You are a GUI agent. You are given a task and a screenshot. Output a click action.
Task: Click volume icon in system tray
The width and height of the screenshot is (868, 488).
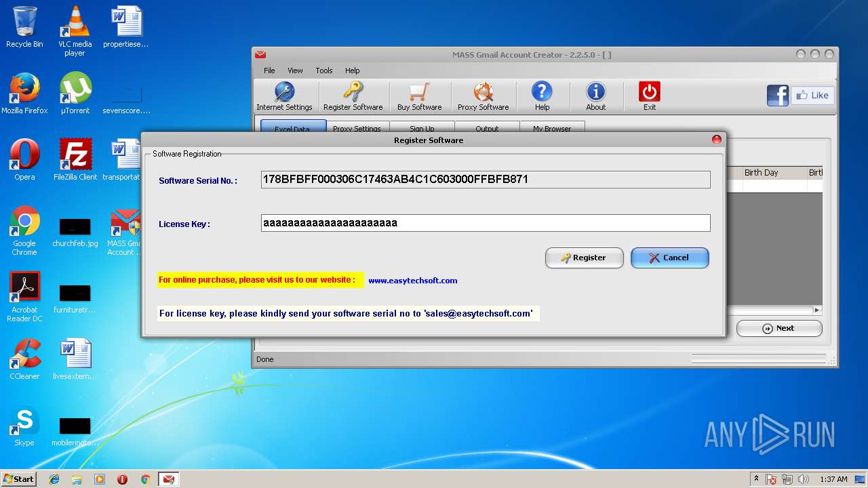coord(804,479)
